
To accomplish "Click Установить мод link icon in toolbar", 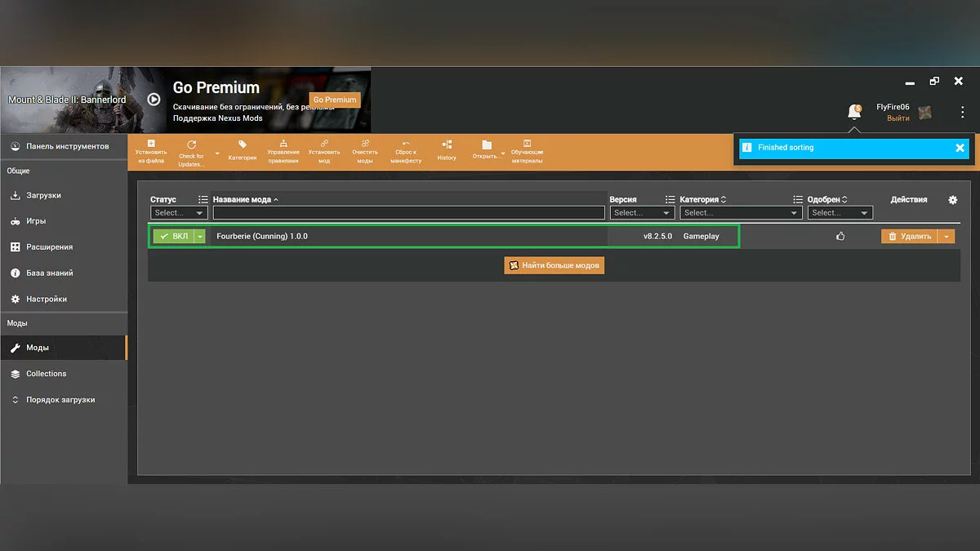I will pyautogui.click(x=324, y=144).
